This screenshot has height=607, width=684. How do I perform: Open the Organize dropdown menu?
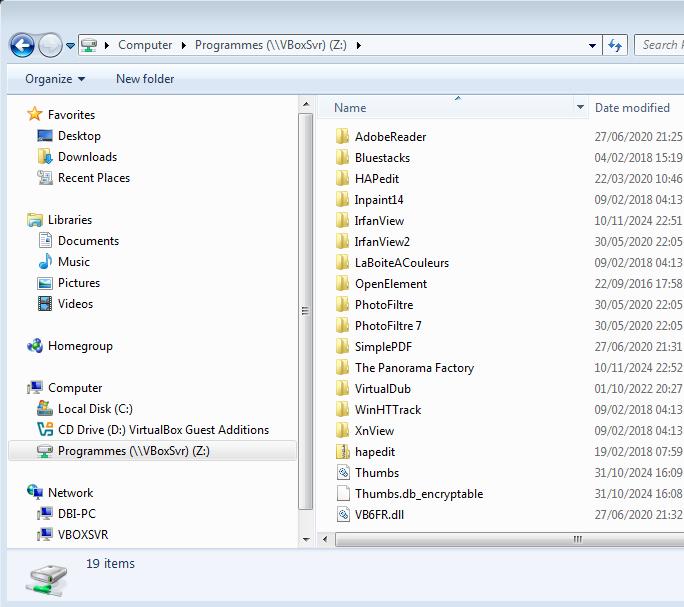click(55, 79)
